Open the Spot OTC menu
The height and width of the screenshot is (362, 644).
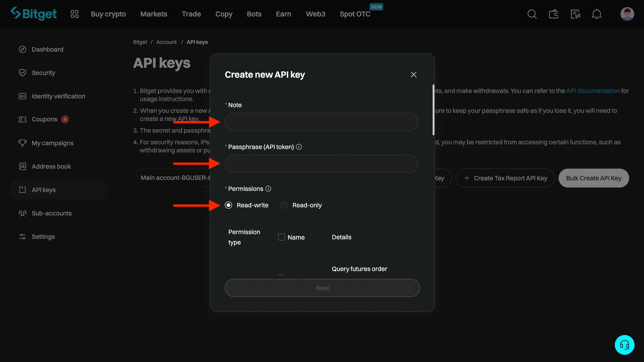coord(355,14)
